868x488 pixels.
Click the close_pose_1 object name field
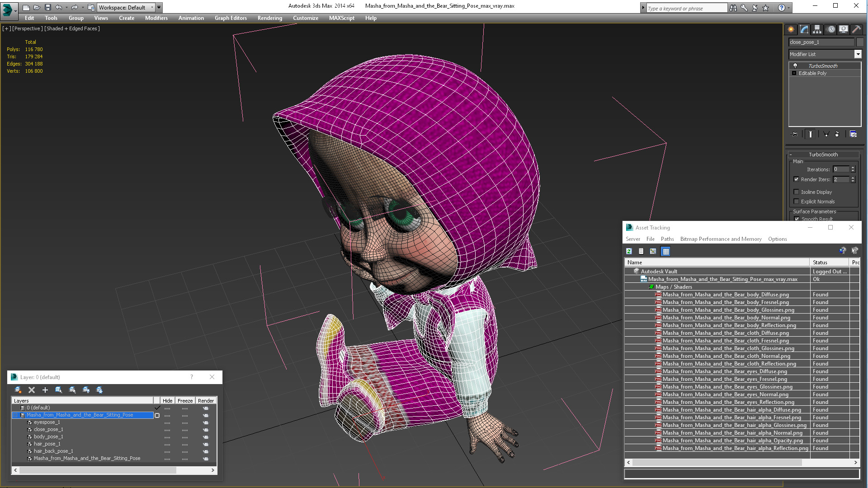(821, 42)
